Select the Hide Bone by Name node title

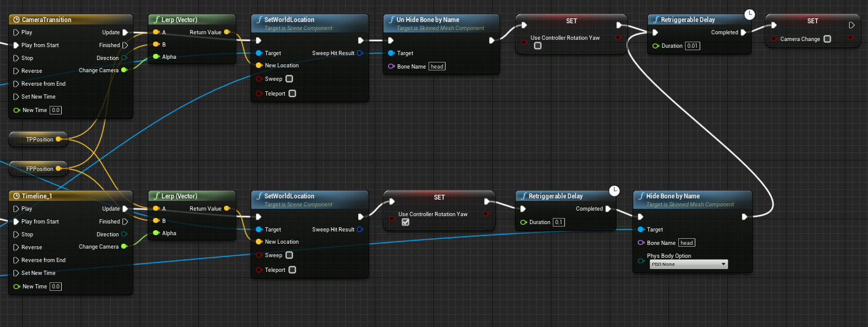pyautogui.click(x=673, y=196)
